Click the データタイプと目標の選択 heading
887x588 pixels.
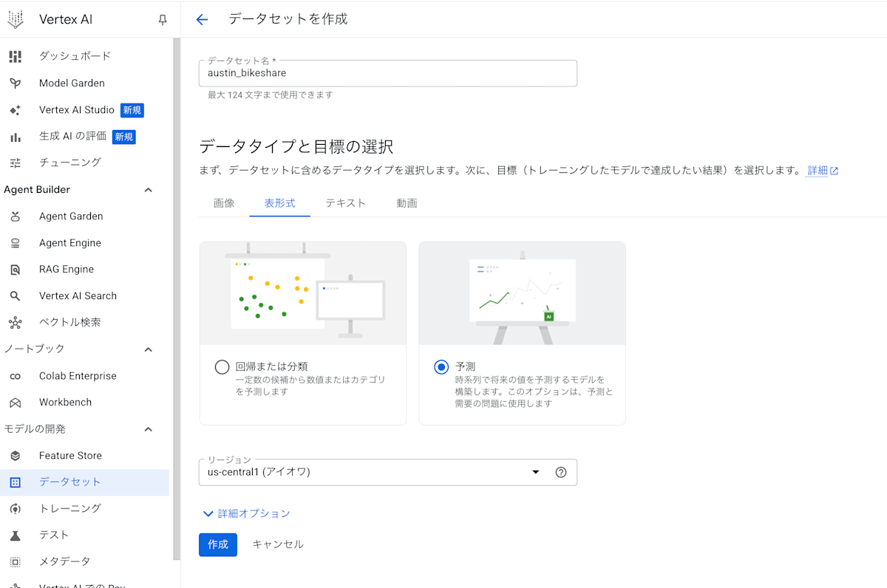296,146
